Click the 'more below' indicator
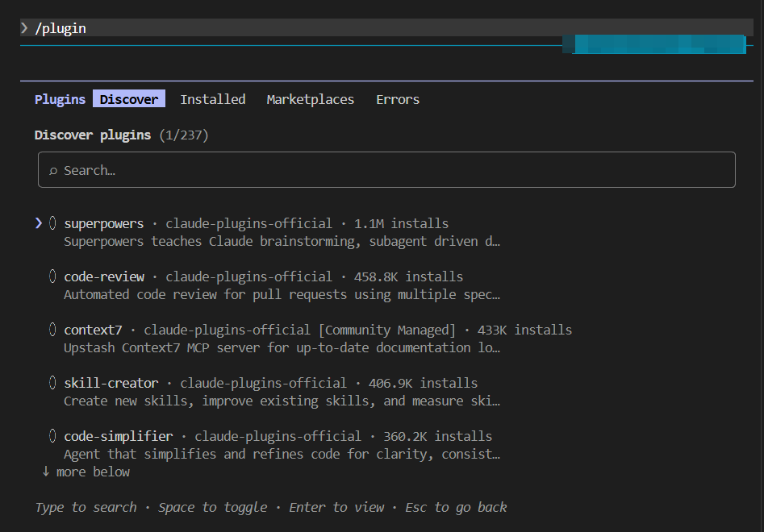 click(x=93, y=472)
